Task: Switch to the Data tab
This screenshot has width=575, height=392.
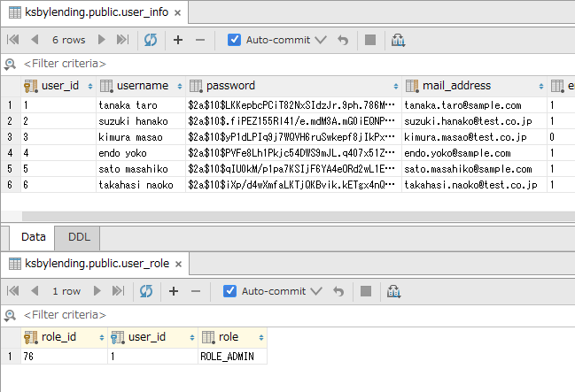Action: [x=34, y=237]
